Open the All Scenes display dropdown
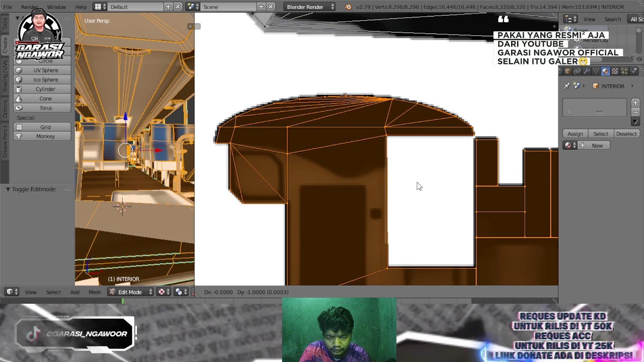 tap(636, 19)
